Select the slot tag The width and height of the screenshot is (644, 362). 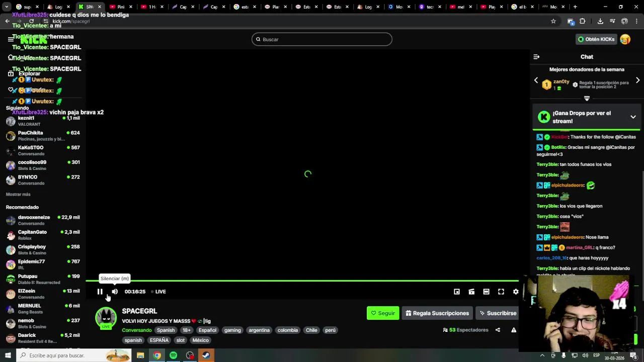pos(180,340)
